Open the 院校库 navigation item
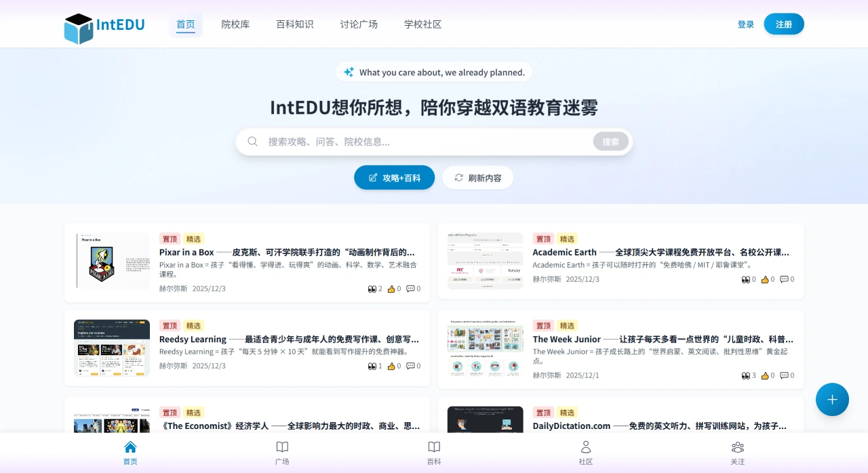Image resolution: width=868 pixels, height=473 pixels. click(235, 24)
